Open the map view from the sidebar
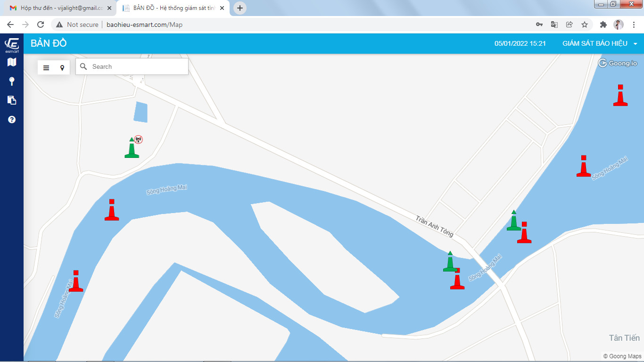Image resolution: width=644 pixels, height=362 pixels. point(12,62)
